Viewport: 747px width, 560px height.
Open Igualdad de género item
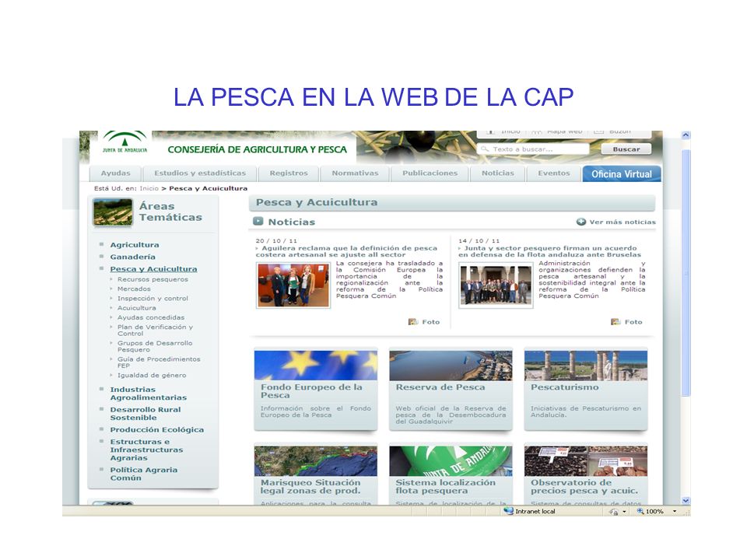click(152, 375)
